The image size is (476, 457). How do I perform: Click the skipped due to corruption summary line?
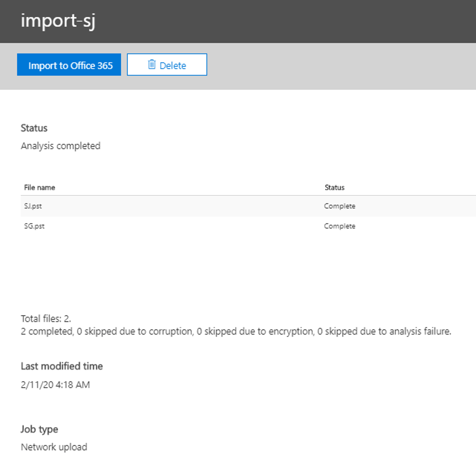click(236, 332)
